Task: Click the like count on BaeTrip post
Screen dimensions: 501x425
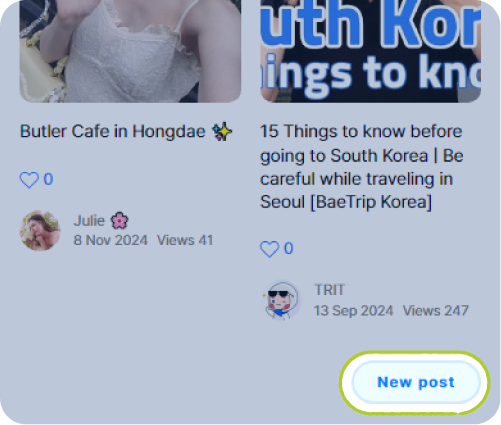Action: click(x=289, y=249)
